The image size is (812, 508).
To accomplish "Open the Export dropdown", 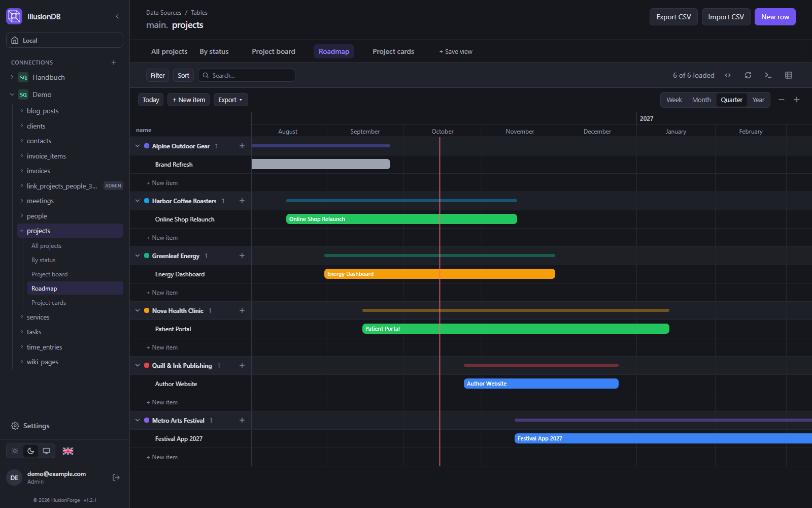I will point(230,100).
